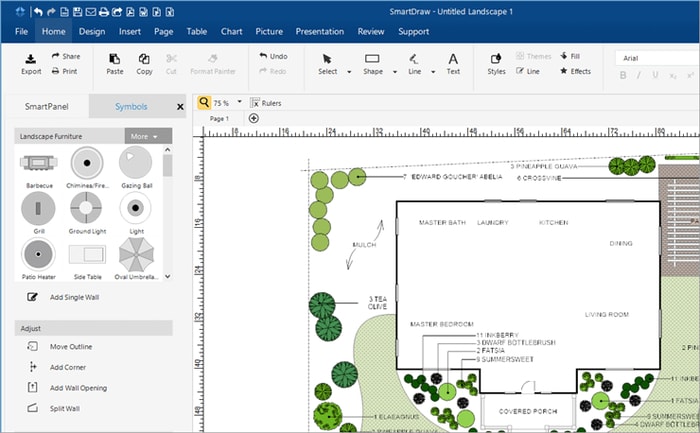
Task: Click the zoom magnifier icon
Action: click(x=205, y=102)
